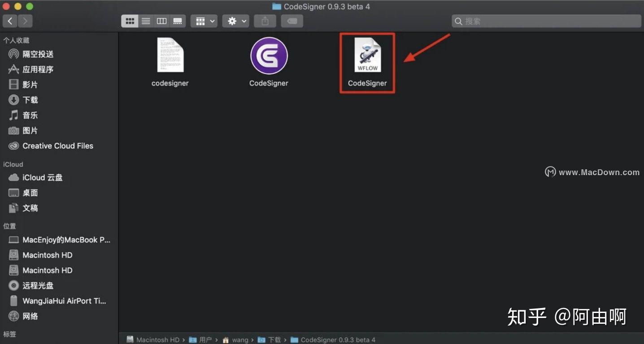Open the action gear dropdown menu

click(235, 21)
